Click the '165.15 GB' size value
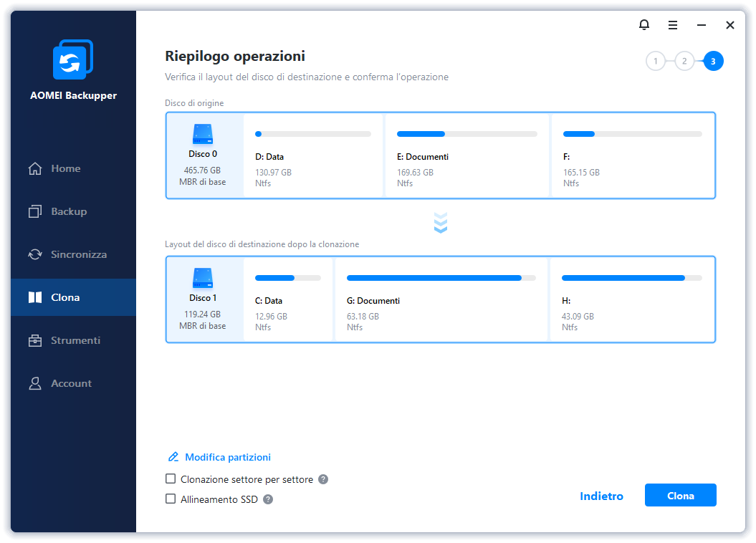This screenshot has height=543, width=756. 581,173
